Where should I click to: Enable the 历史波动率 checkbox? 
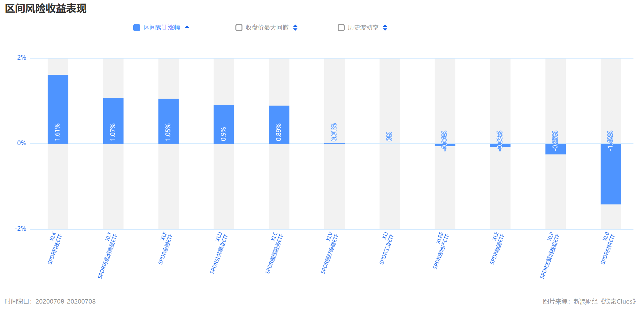(x=341, y=28)
